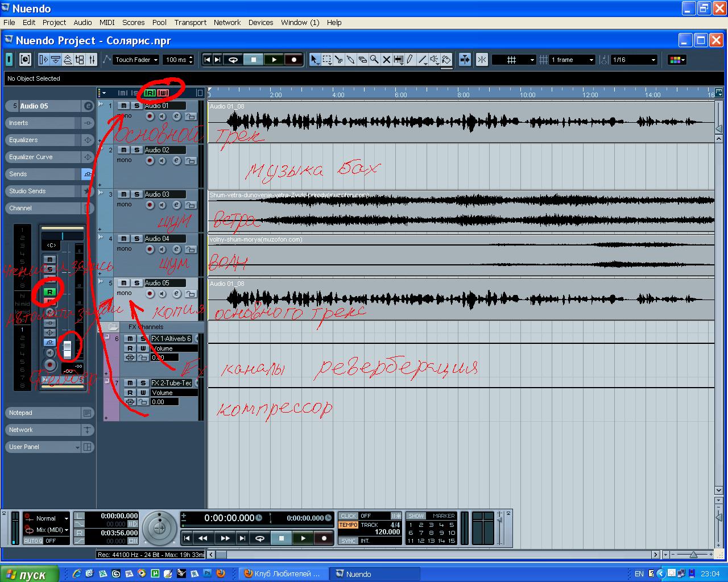Click SHOW markers in Transport panel
Viewport: 728px width, 582px height.
coord(416,516)
